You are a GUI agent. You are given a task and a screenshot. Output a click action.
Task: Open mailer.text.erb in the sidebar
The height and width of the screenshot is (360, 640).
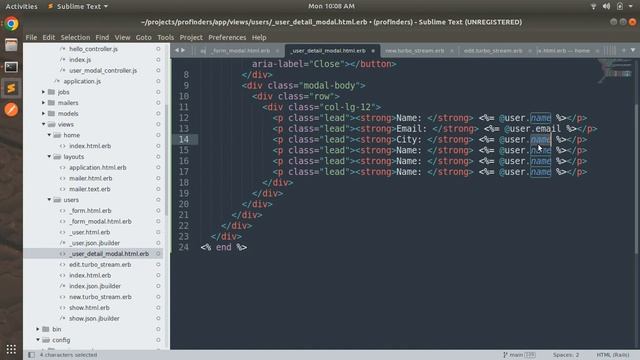click(x=89, y=189)
